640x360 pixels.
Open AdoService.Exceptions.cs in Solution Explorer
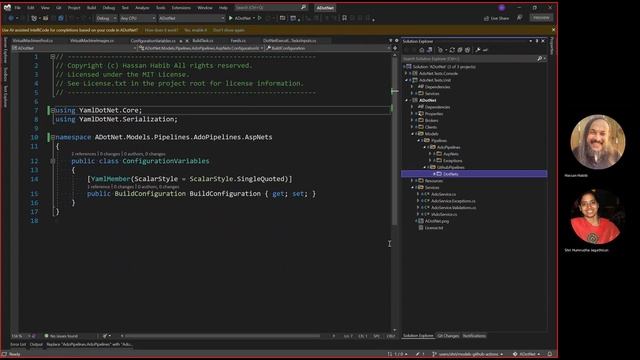453,201
